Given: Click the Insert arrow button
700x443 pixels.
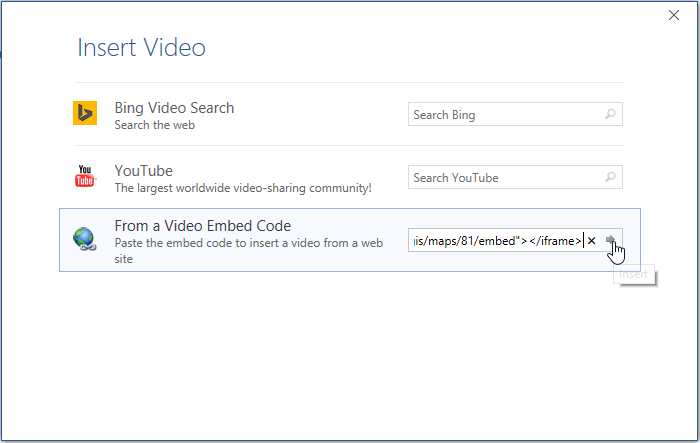Looking at the screenshot, I should (x=610, y=240).
